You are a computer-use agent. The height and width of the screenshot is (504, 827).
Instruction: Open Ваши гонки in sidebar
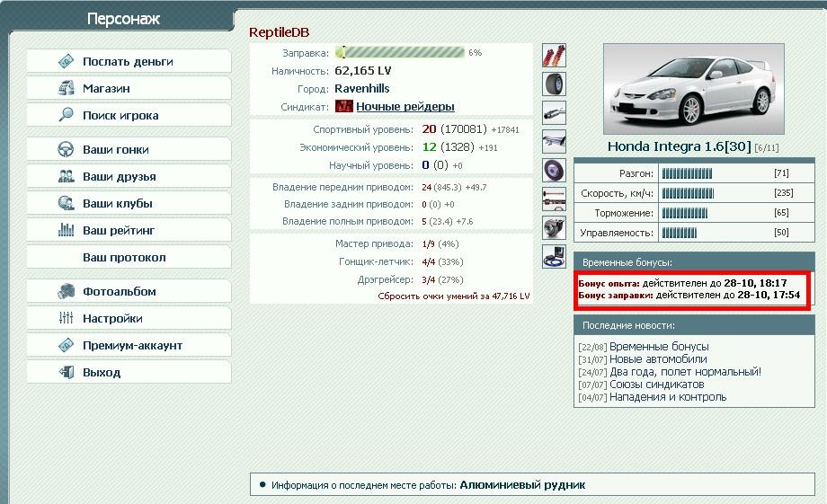point(129,149)
